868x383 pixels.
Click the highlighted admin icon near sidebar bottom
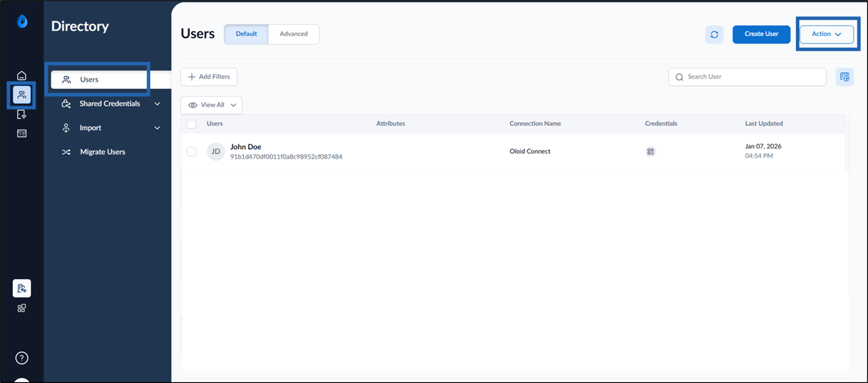tap(22, 288)
